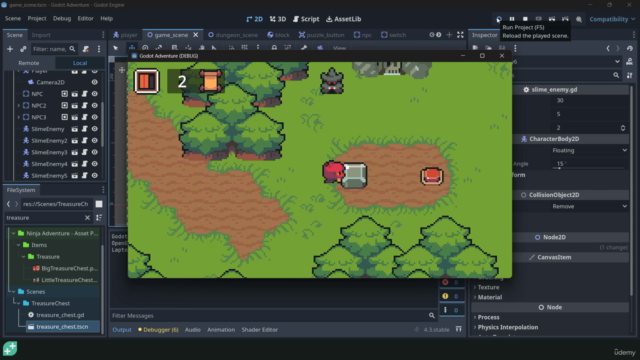640x360 pixels.
Task: Switch to the Local scene tree
Action: 80,63
